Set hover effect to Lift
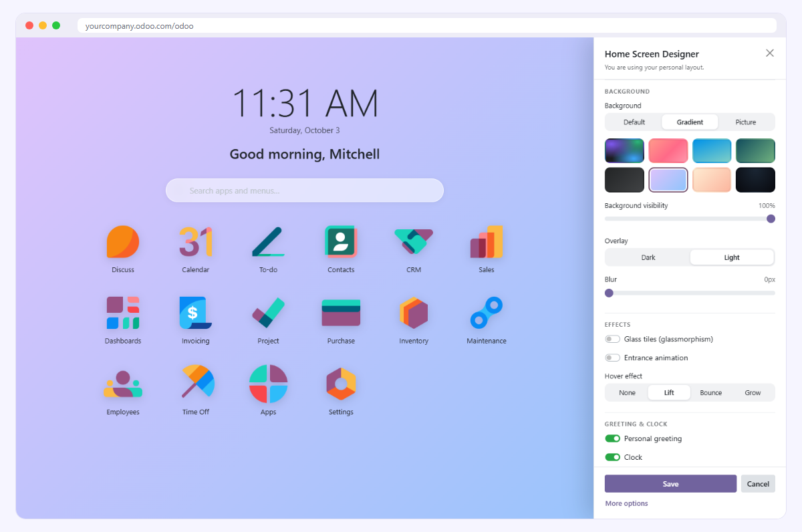Image resolution: width=802 pixels, height=532 pixels. (669, 392)
